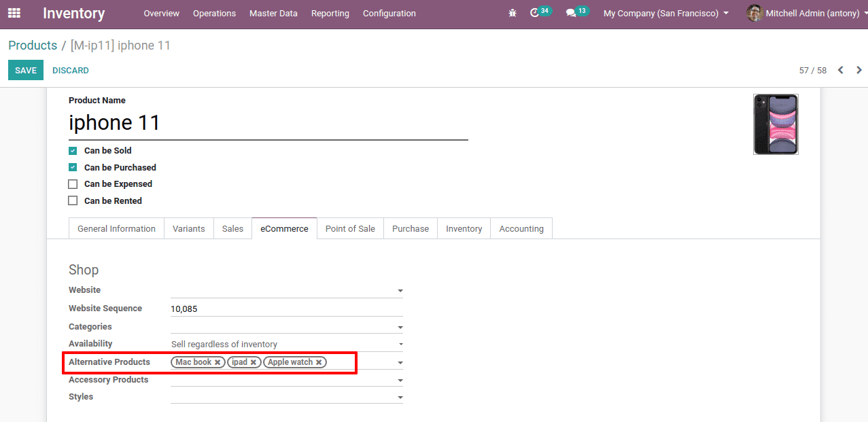
Task: Click the Shop section heading
Action: [84, 270]
